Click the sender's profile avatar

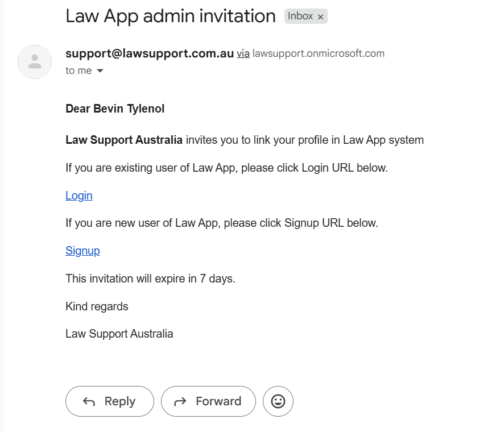pyautogui.click(x=35, y=61)
